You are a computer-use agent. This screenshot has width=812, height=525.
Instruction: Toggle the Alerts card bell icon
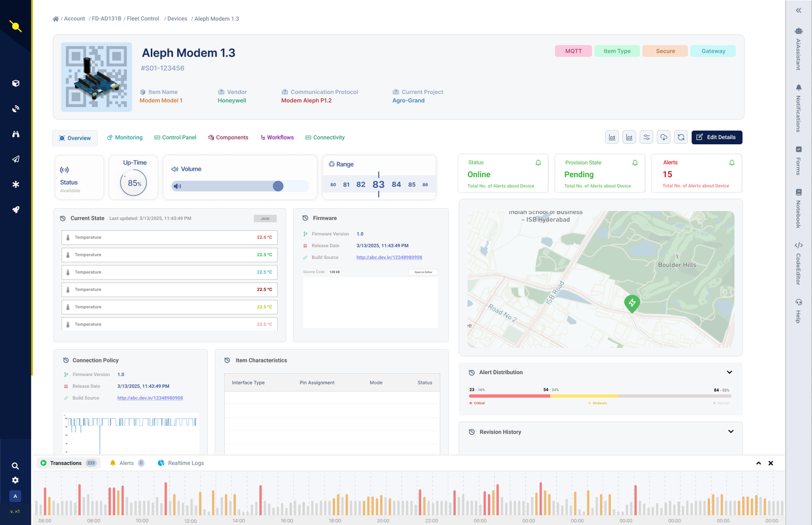732,162
